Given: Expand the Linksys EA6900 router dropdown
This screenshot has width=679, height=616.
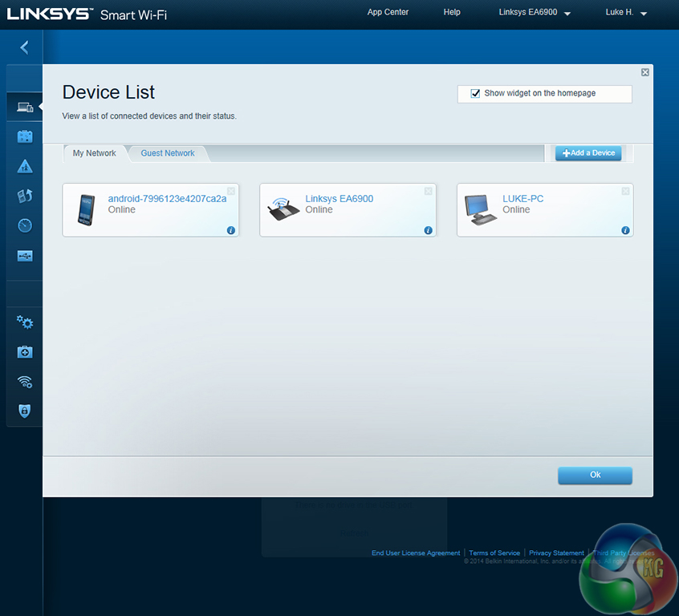Looking at the screenshot, I should coord(535,13).
